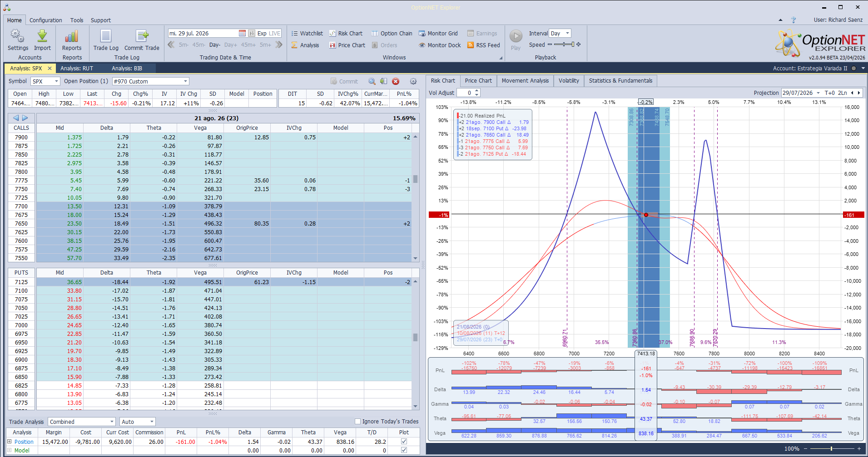868x457 pixels.
Task: Step back one day with Day-
Action: (x=214, y=45)
